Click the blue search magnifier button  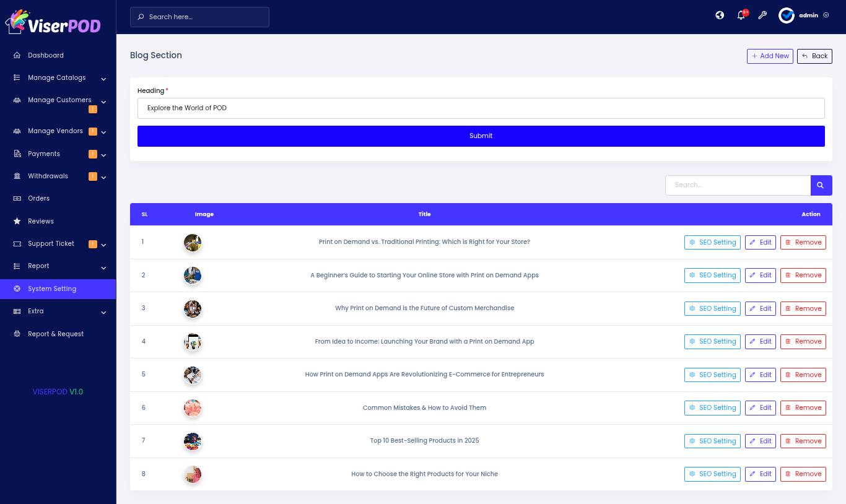click(x=821, y=185)
